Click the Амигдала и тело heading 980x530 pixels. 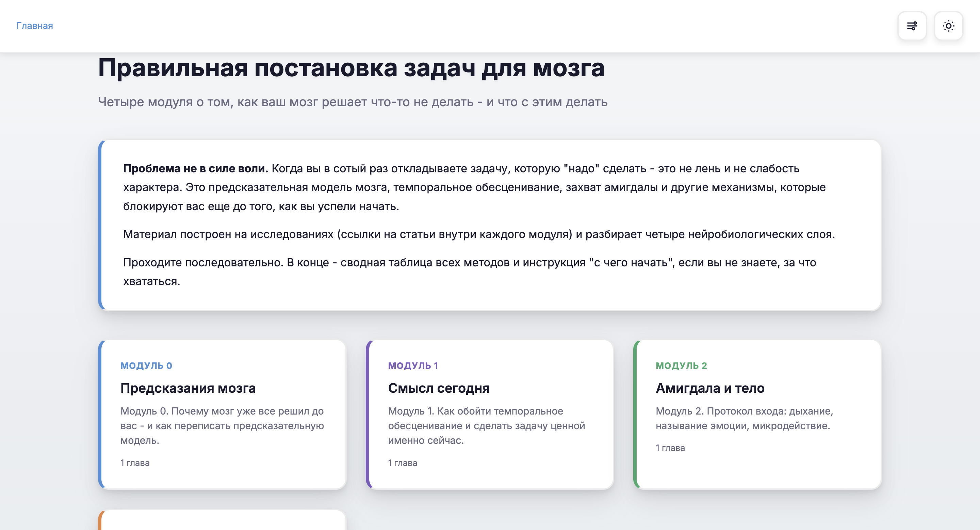710,388
